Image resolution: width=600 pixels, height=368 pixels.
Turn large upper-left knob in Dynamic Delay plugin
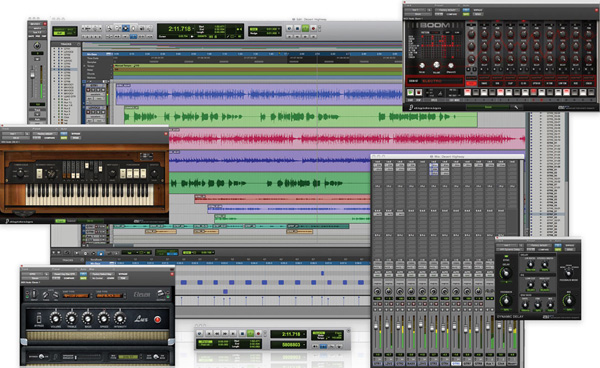(506, 273)
